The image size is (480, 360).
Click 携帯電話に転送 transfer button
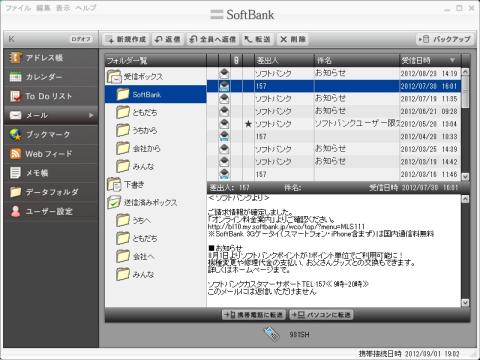(253, 315)
